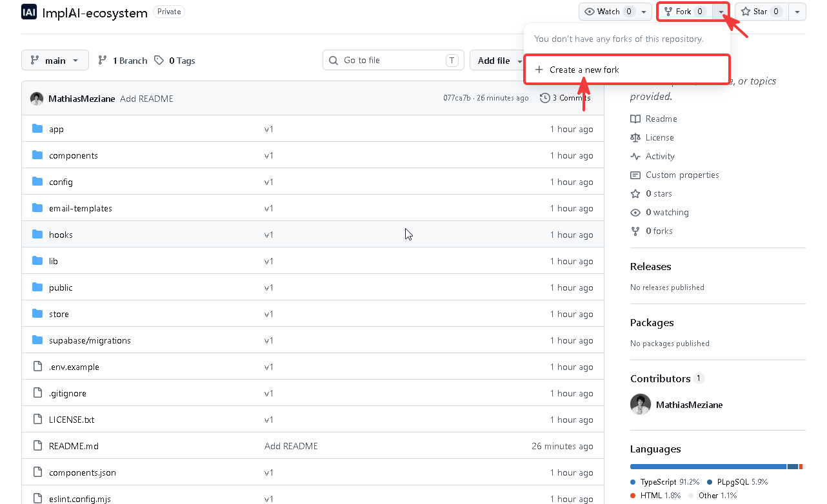Viewport: 827px width, 504px height.
Task: Open the Custom properties link
Action: tap(674, 175)
